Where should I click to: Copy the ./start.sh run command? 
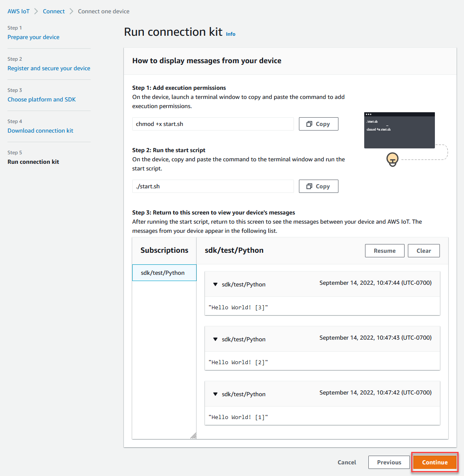(x=318, y=186)
